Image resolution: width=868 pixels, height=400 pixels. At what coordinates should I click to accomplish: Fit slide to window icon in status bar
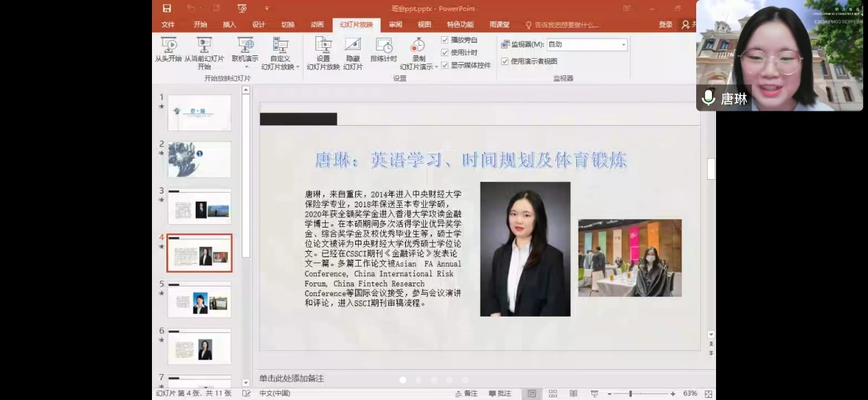pyautogui.click(x=708, y=394)
